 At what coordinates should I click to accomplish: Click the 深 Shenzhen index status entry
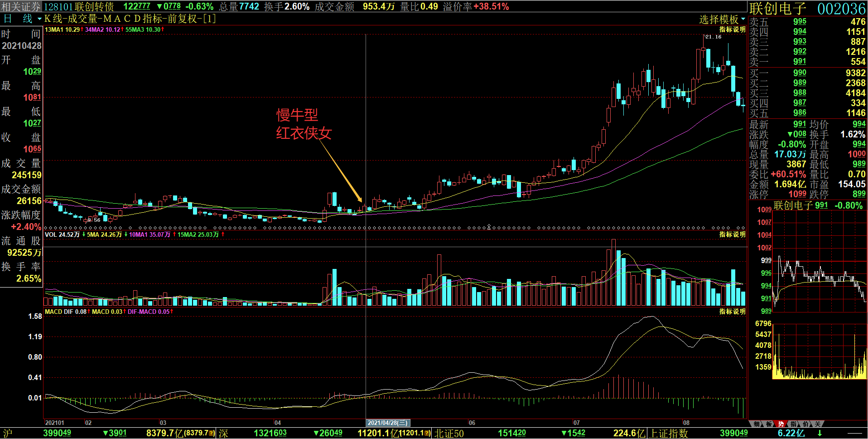point(223,433)
